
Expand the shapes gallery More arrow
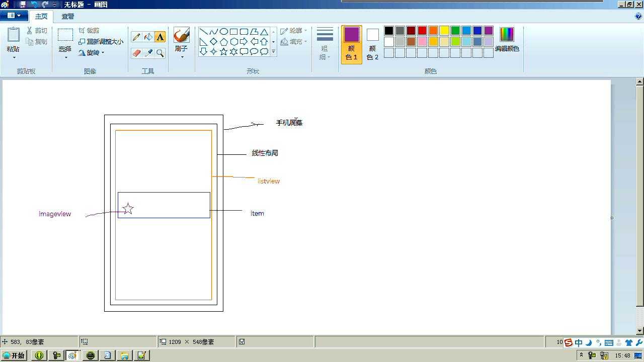[x=273, y=52]
